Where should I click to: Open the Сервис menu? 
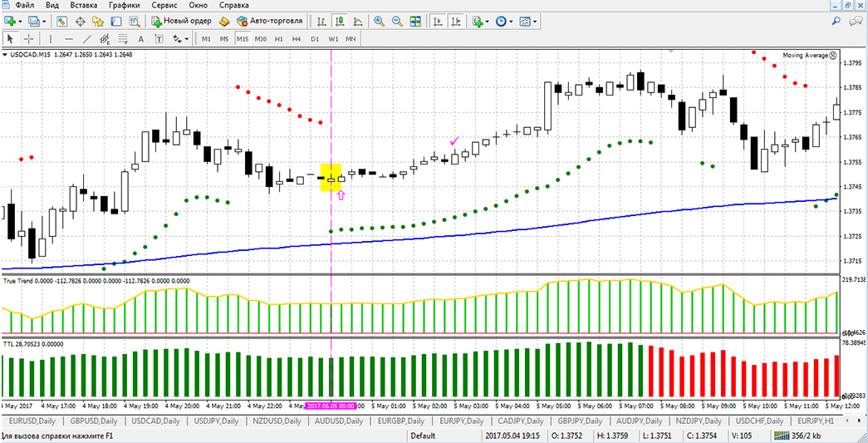pyautogui.click(x=164, y=6)
